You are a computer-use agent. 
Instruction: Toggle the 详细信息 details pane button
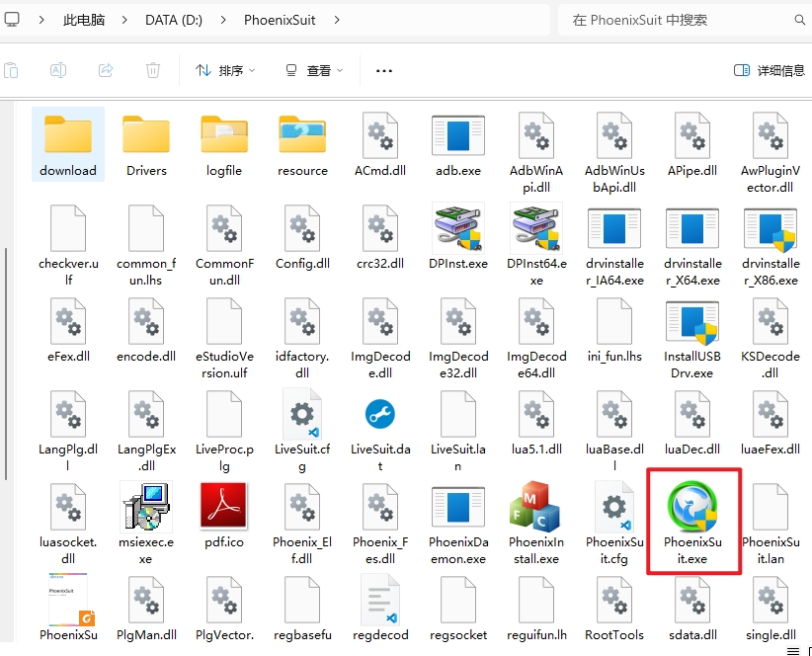pyautogui.click(x=770, y=70)
